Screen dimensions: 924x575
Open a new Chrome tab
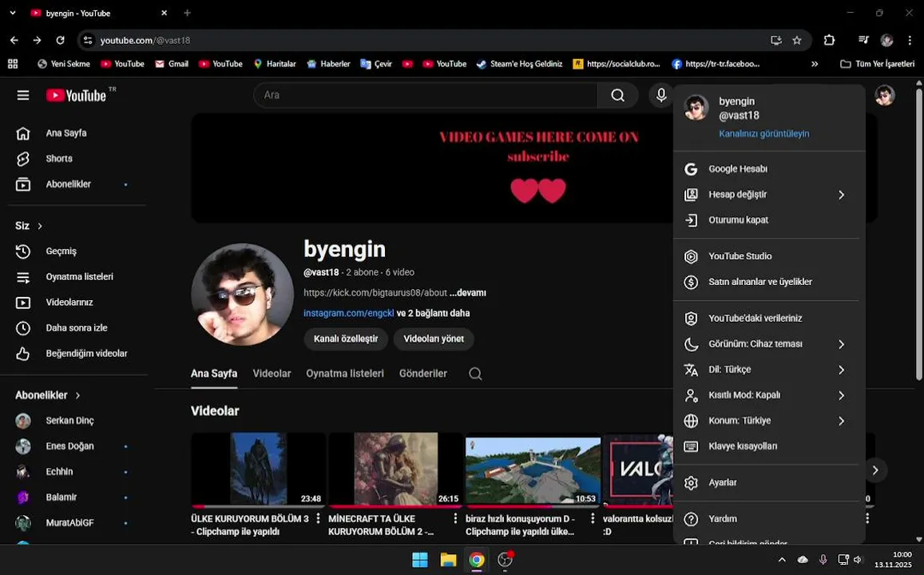pyautogui.click(x=187, y=13)
